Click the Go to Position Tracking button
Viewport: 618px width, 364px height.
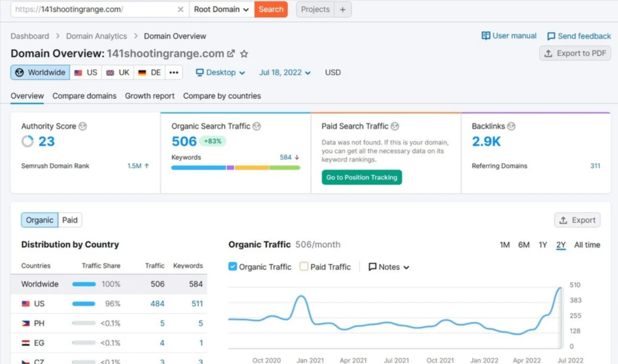[361, 178]
